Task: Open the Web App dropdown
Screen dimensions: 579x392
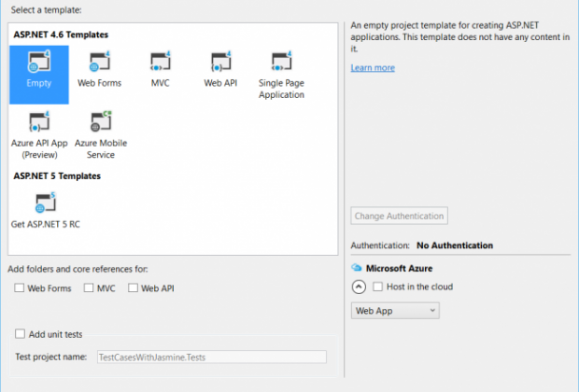Action: click(x=395, y=311)
